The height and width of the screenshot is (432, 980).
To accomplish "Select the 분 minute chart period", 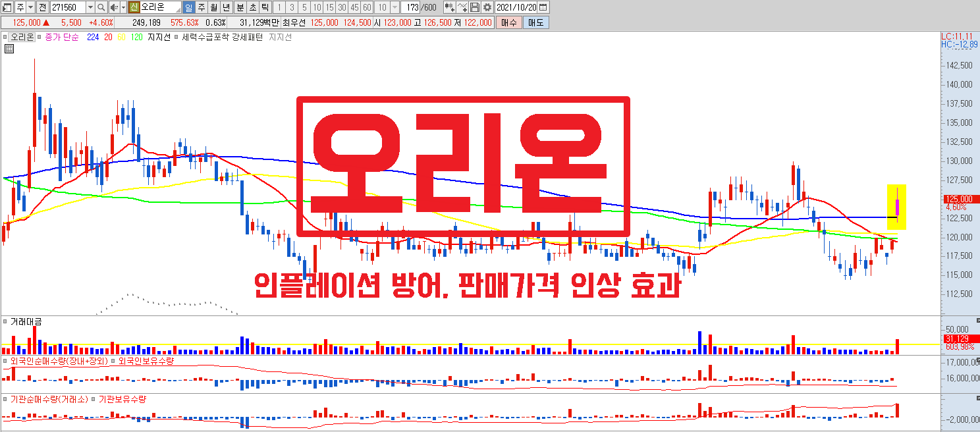I will pos(240,7).
